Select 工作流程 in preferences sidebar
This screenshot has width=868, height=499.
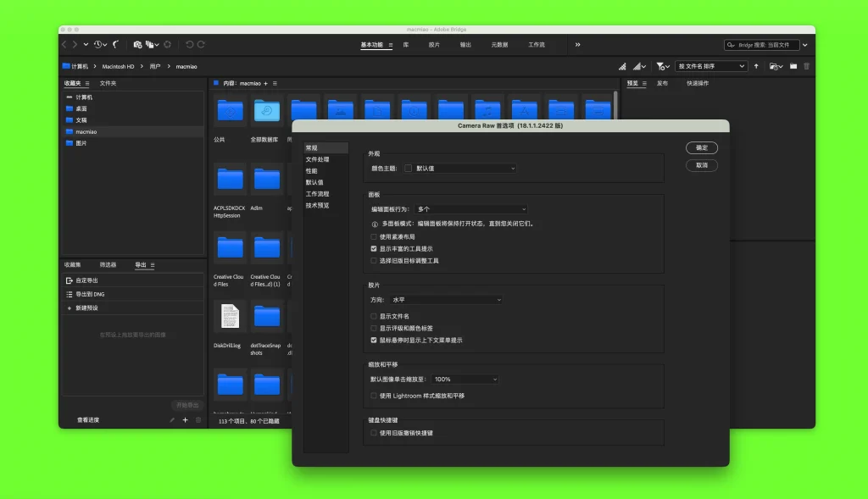317,194
